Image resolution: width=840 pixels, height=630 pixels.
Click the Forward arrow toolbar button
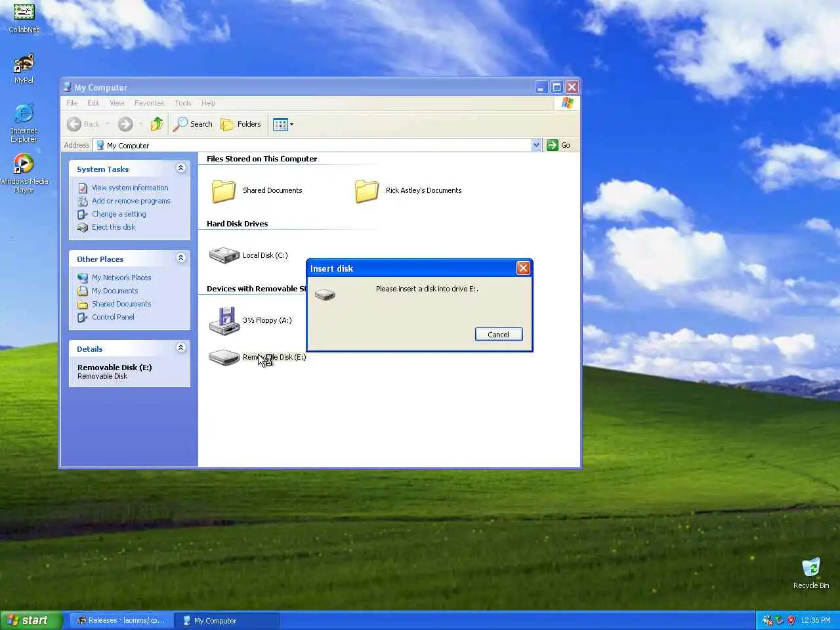click(x=125, y=124)
